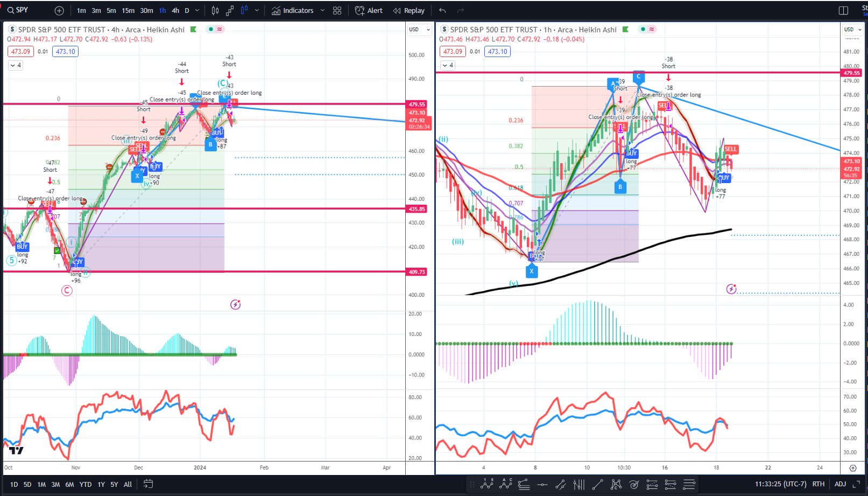The height and width of the screenshot is (496, 868).
Task: Open the go-to-date calendar icon
Action: (x=148, y=484)
